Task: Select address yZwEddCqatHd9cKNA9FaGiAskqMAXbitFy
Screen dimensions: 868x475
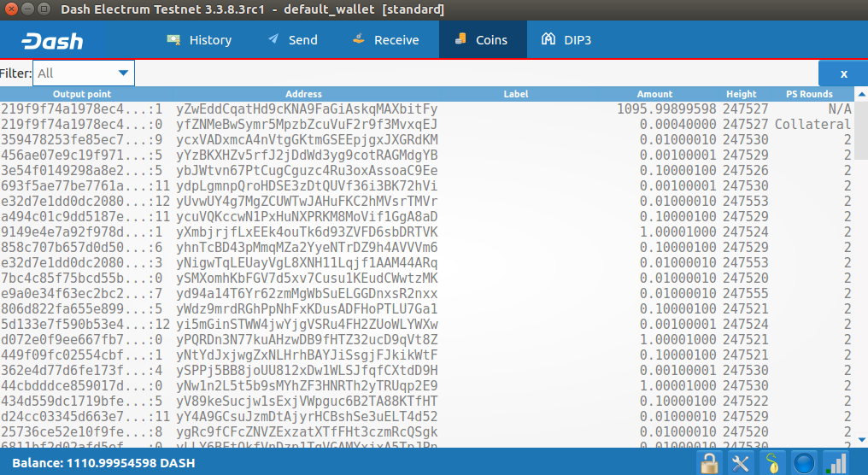Action: [x=307, y=109]
